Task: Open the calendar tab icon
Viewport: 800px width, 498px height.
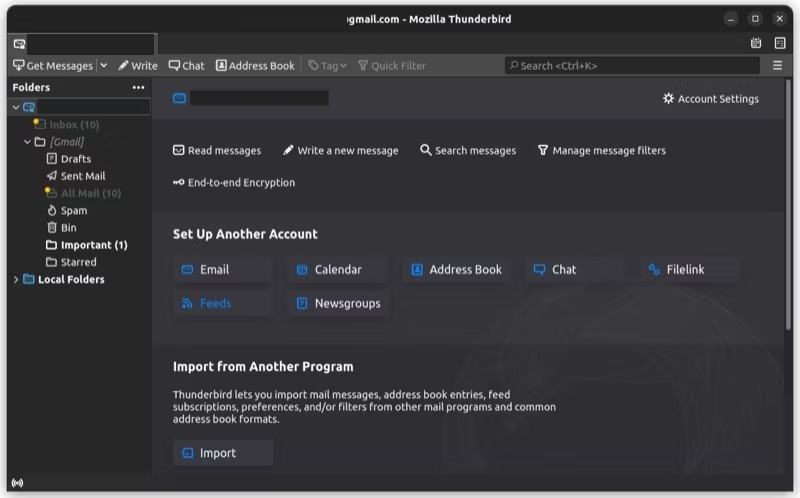Action: (756, 43)
